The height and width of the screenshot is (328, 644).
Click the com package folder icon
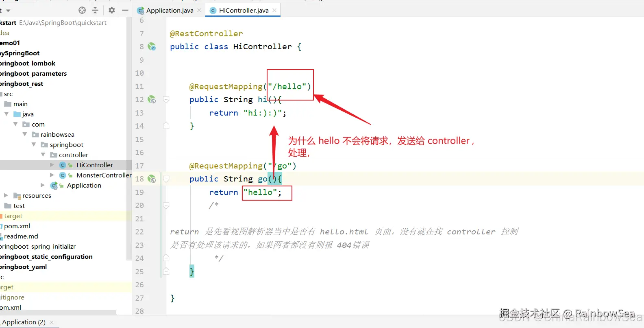point(26,125)
